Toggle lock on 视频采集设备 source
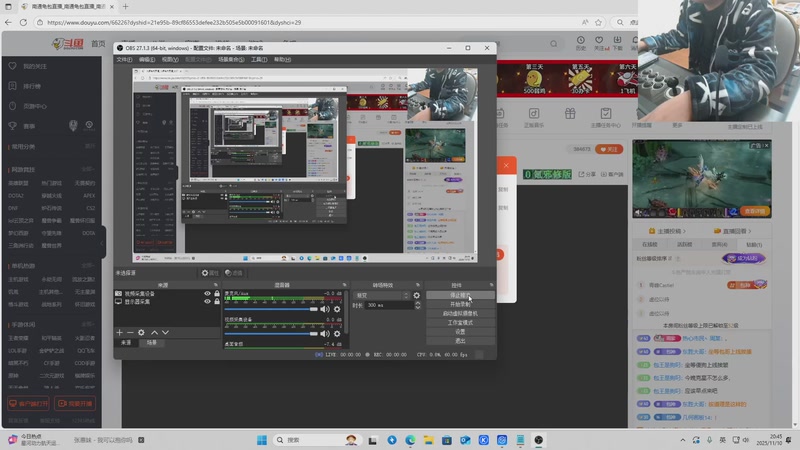 point(217,293)
